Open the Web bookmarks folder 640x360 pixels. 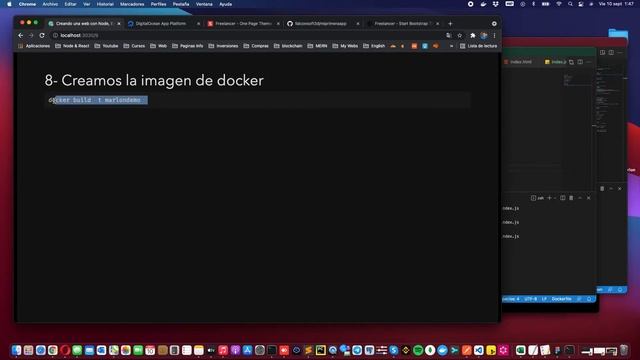(158, 46)
